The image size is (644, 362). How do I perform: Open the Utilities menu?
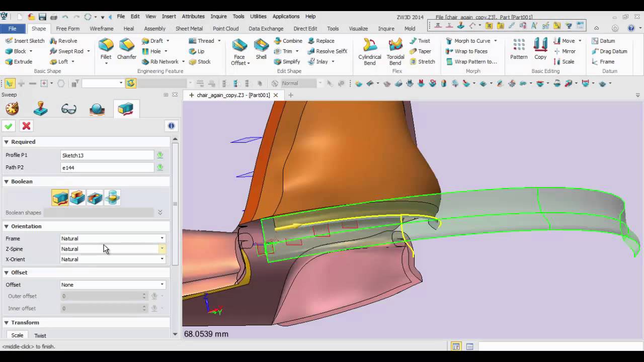click(x=258, y=17)
